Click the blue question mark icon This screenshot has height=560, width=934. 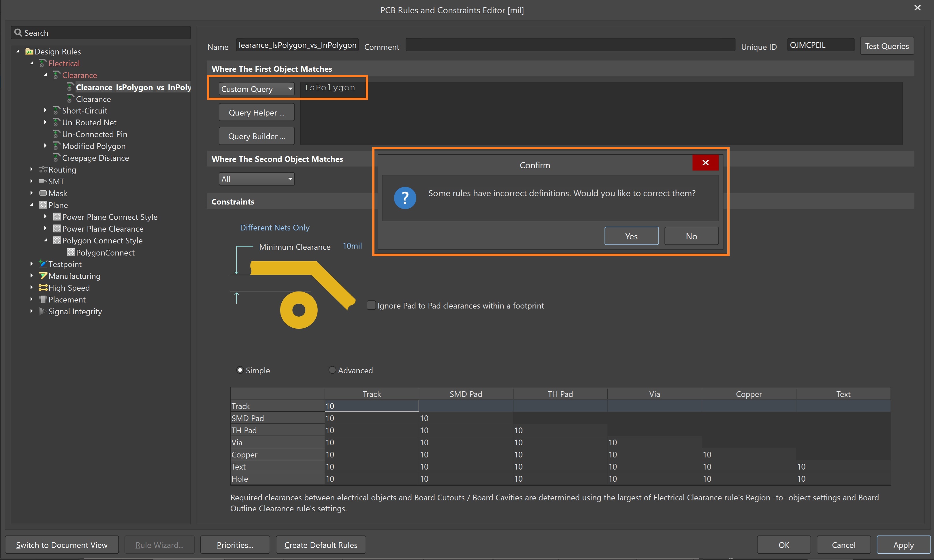click(x=405, y=198)
